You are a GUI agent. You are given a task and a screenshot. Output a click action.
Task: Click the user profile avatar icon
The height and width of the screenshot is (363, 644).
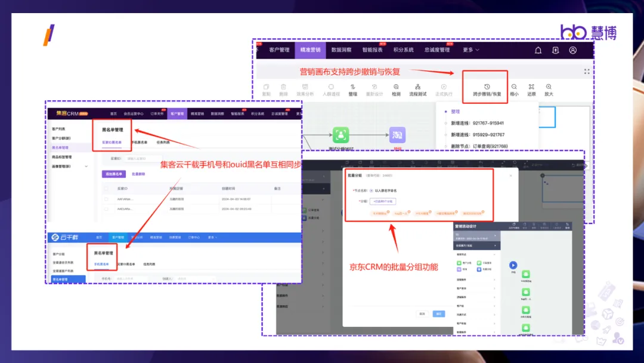click(573, 50)
